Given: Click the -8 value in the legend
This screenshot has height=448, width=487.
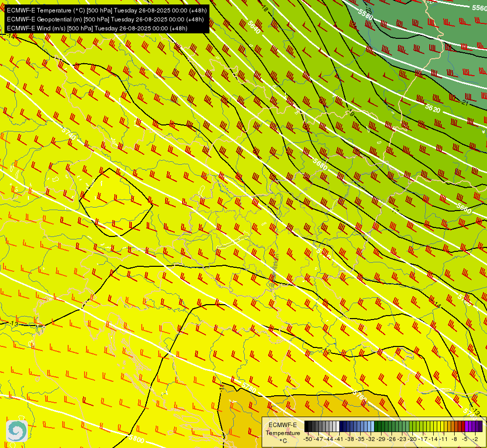Looking at the screenshot, I should [x=454, y=439].
